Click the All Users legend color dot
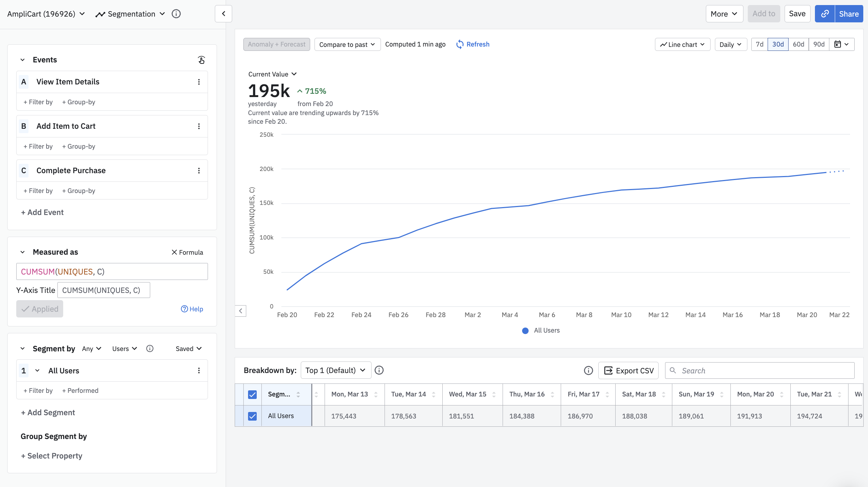 (x=525, y=330)
